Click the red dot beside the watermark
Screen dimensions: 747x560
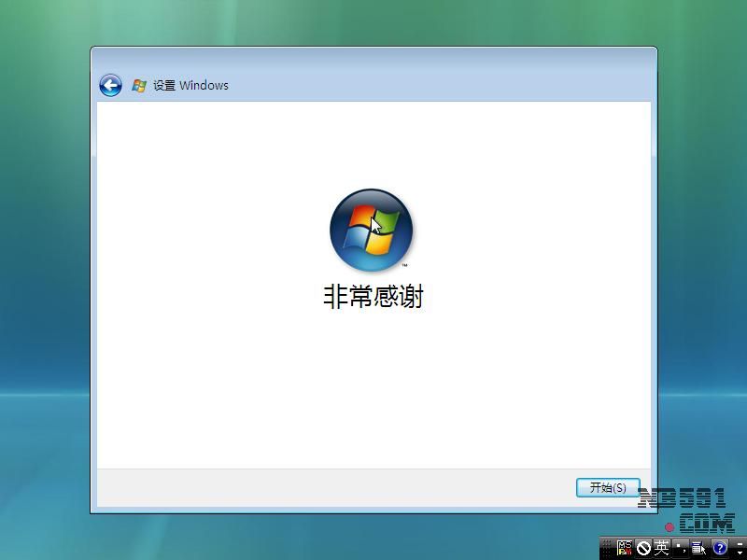point(669,527)
